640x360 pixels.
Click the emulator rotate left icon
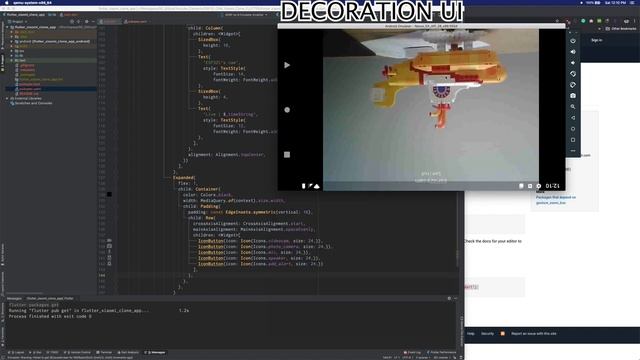point(573,74)
